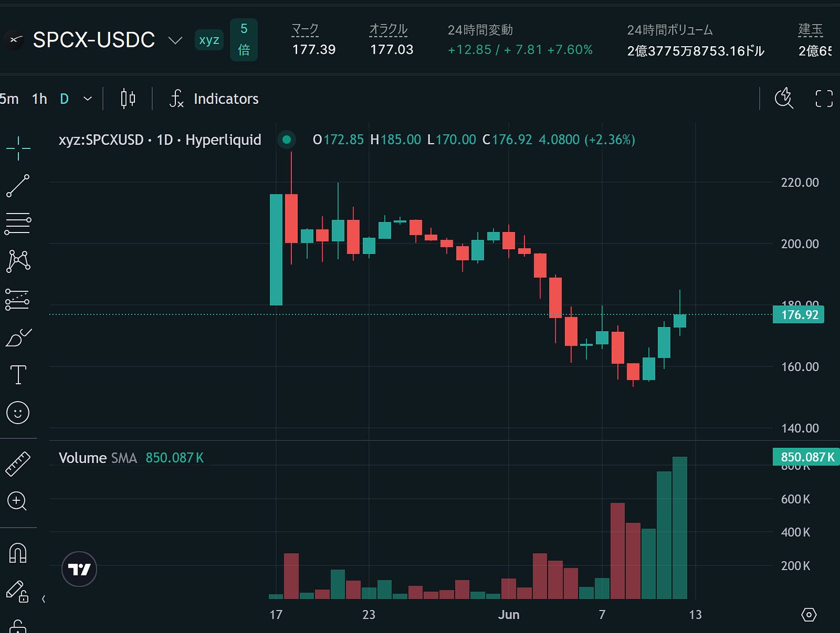Switch to the 5m timeframe
Viewport: 840px width, 633px height.
click(9, 99)
